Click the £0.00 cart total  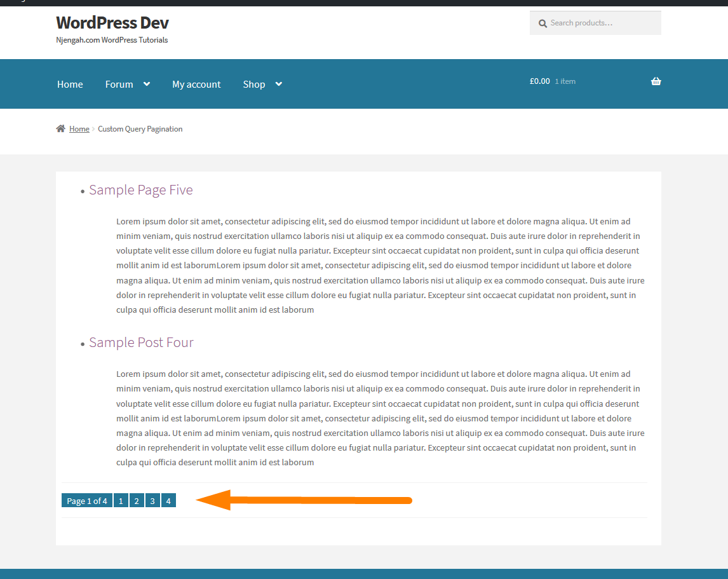pyautogui.click(x=539, y=81)
